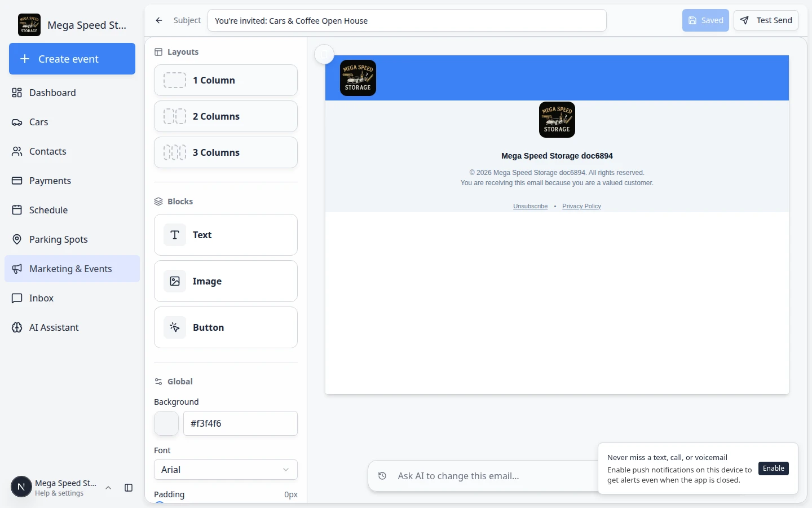Click the back arrow next to Subject
Viewport: 812px width, 508px height.
pyautogui.click(x=159, y=20)
